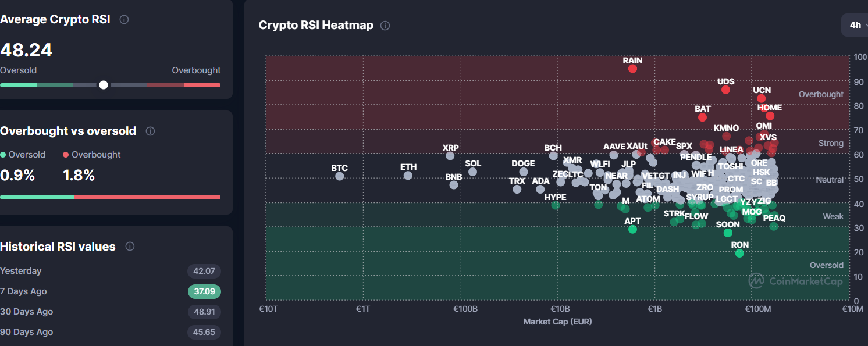The width and height of the screenshot is (868, 346).
Task: Select the XRP bubble on the chart
Action: [x=450, y=156]
